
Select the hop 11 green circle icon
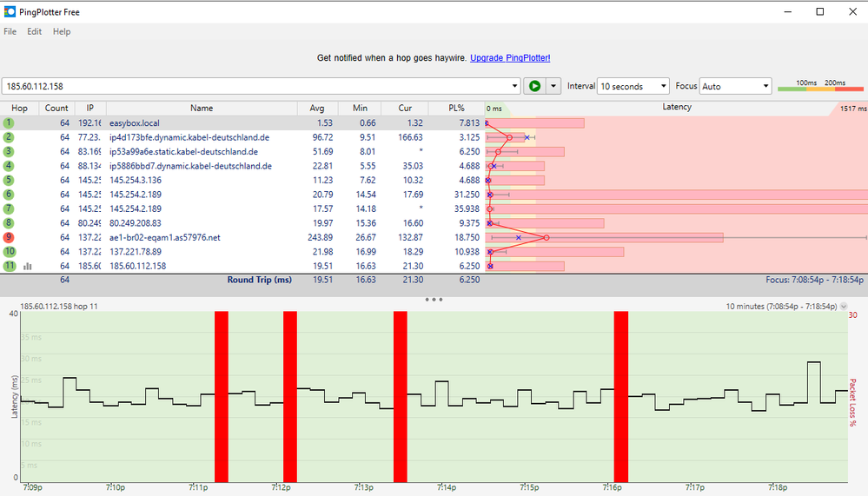point(10,266)
